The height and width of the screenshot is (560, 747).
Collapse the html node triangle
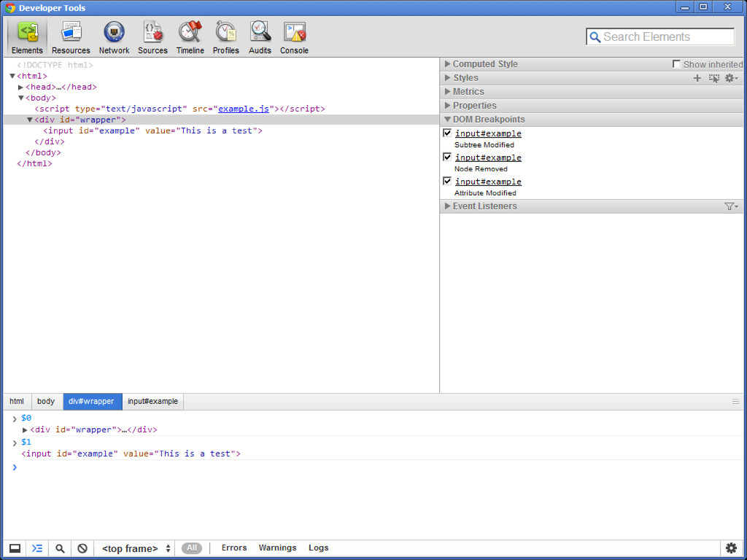(x=12, y=76)
